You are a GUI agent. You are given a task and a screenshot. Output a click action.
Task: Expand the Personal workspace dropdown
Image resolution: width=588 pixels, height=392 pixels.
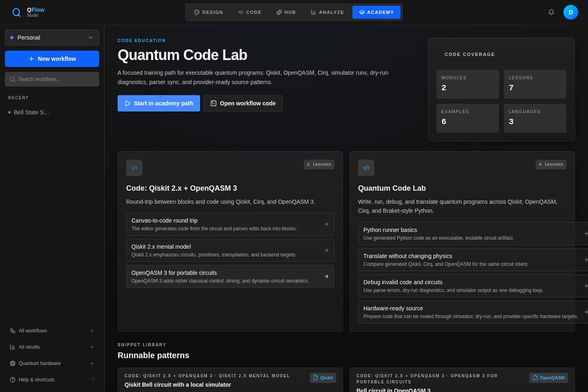coord(52,38)
